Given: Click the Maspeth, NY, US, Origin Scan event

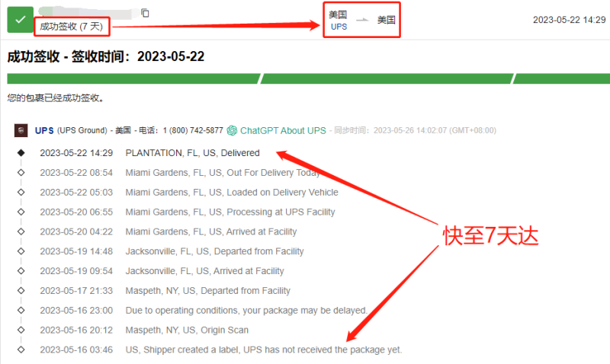Looking at the screenshot, I should pyautogui.click(x=187, y=330).
